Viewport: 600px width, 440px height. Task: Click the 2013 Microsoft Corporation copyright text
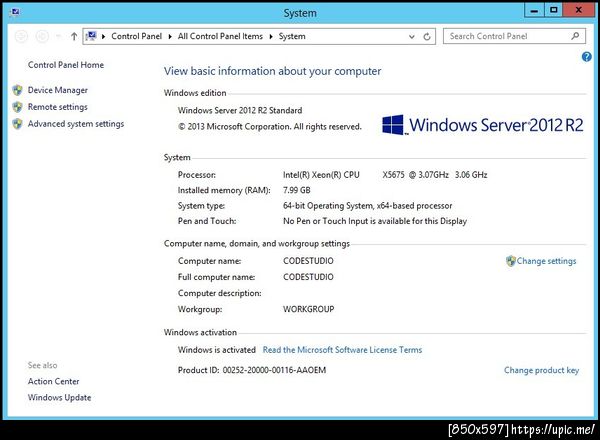pos(269,127)
